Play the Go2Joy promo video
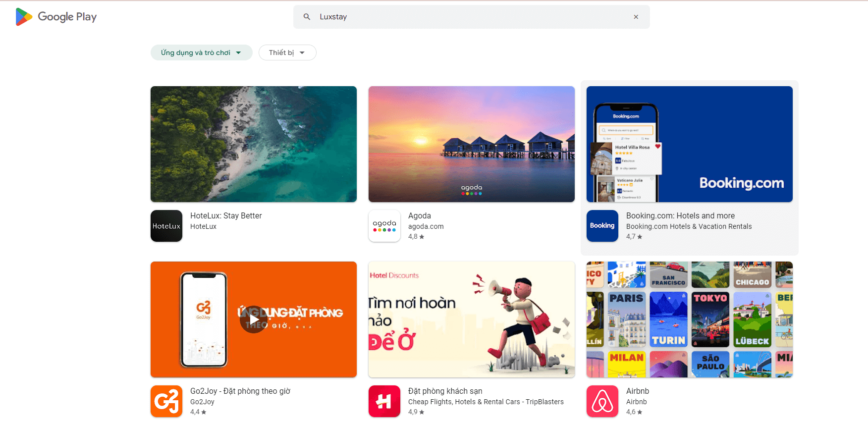The height and width of the screenshot is (425, 868). 254,319
